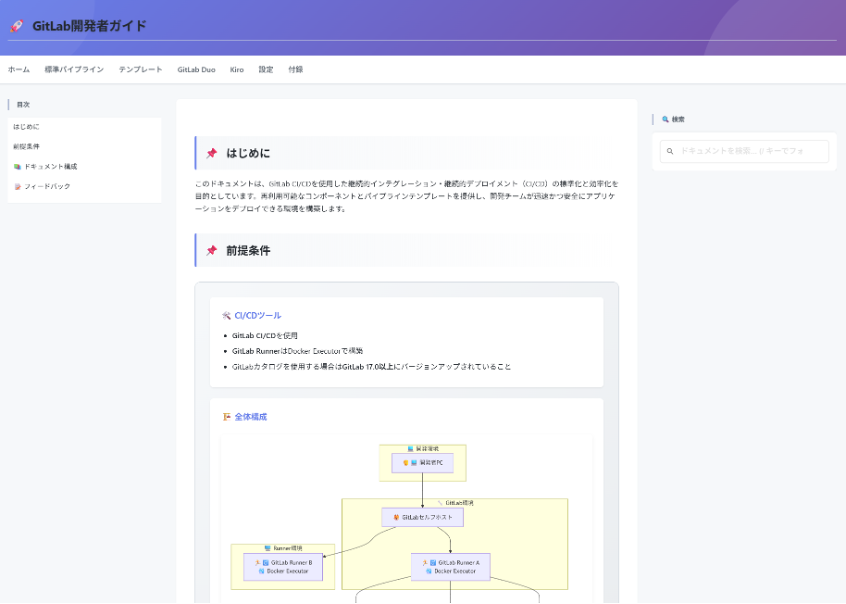Jump to はじめに in the table of contents
This screenshot has width=846, height=604.
click(26, 127)
